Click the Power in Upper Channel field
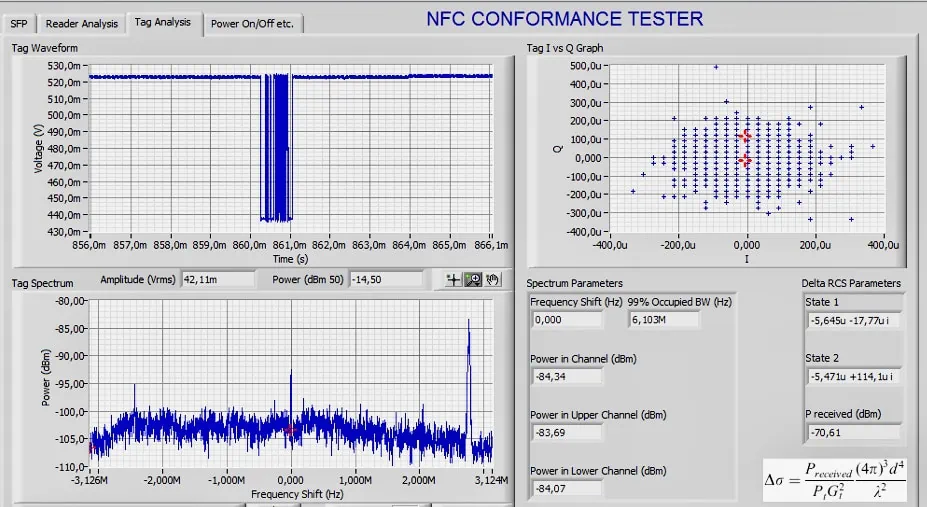Screen dimensions: 927x507 (567, 433)
